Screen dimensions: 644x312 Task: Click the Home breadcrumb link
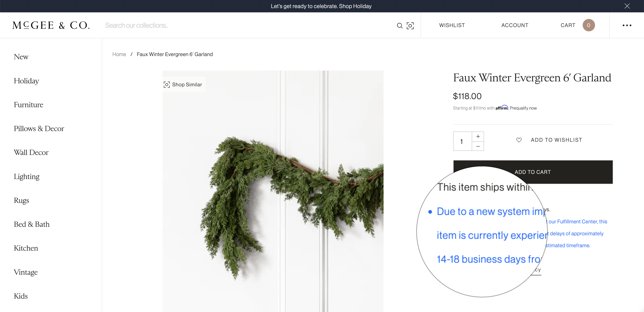point(119,54)
